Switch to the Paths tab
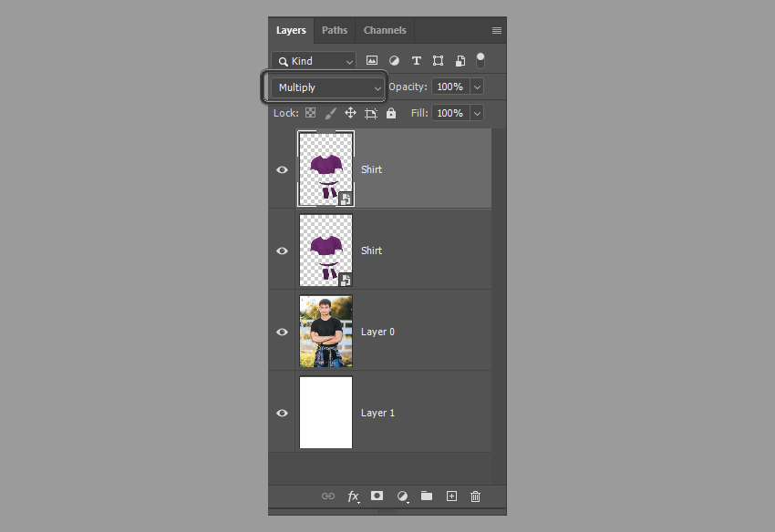The width and height of the screenshot is (775, 532). point(335,30)
